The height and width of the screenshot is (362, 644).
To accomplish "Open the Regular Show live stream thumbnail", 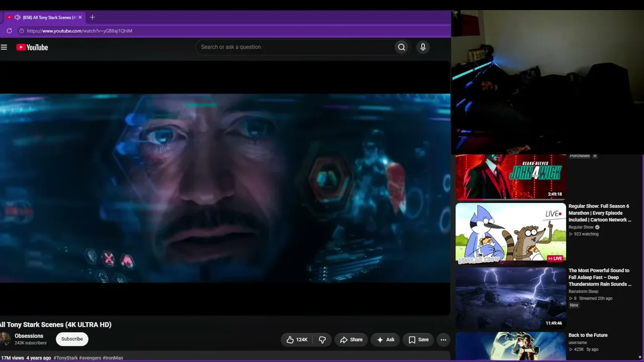I will [511, 233].
